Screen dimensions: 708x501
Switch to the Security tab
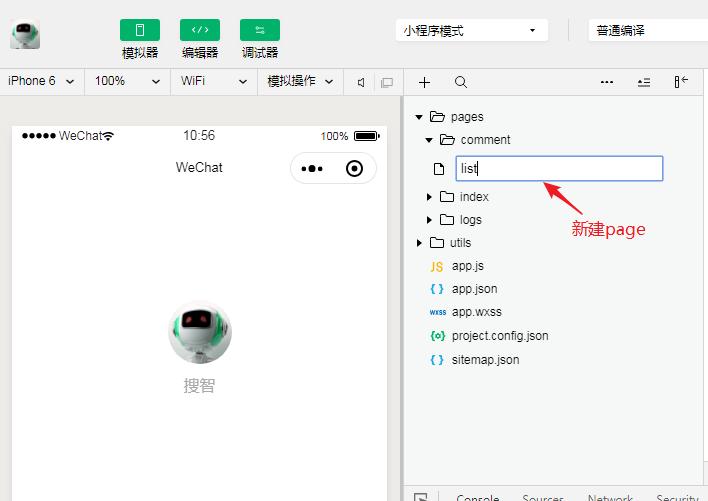pos(677,497)
